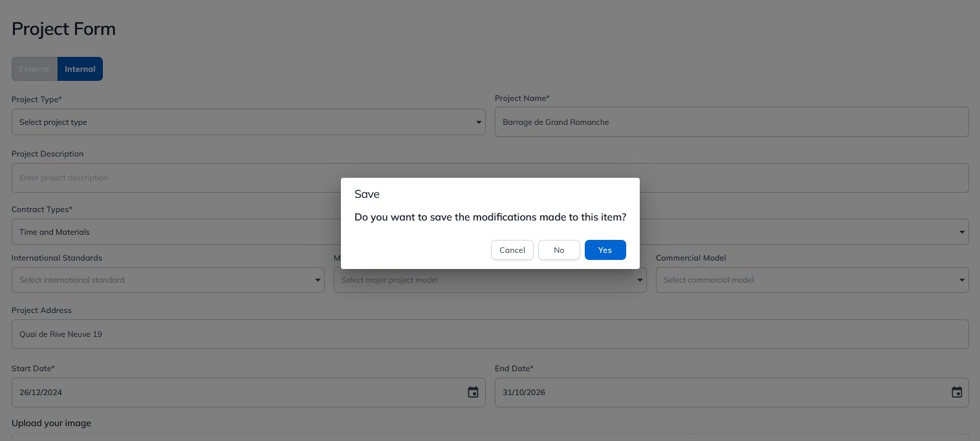
Task: Open the Commercial Model dropdown
Action: pyautogui.click(x=812, y=280)
